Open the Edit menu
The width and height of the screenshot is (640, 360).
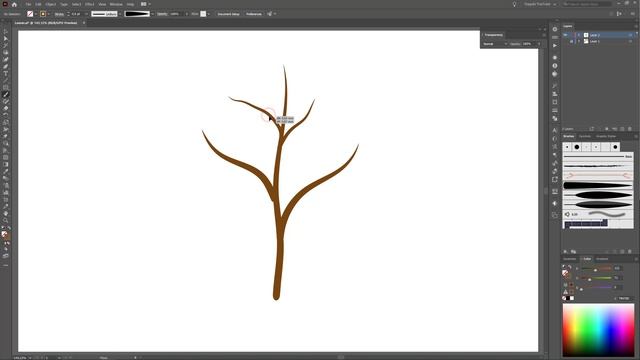[x=38, y=4]
